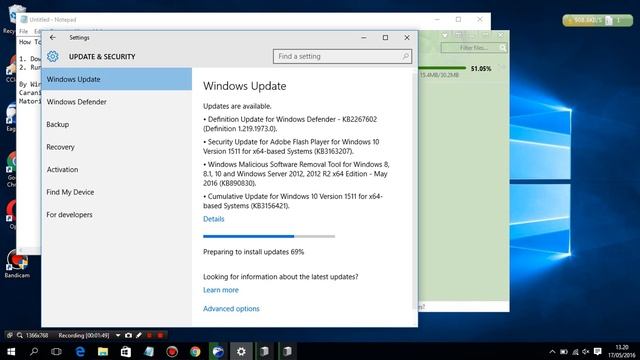Click the muted volume tray icon
640x360 pixels.
point(586,351)
